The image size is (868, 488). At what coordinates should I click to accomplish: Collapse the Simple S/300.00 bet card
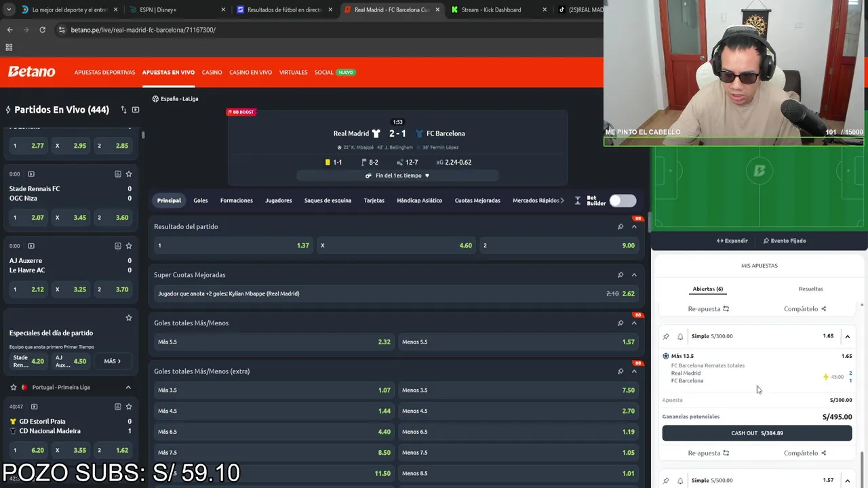coord(847,336)
